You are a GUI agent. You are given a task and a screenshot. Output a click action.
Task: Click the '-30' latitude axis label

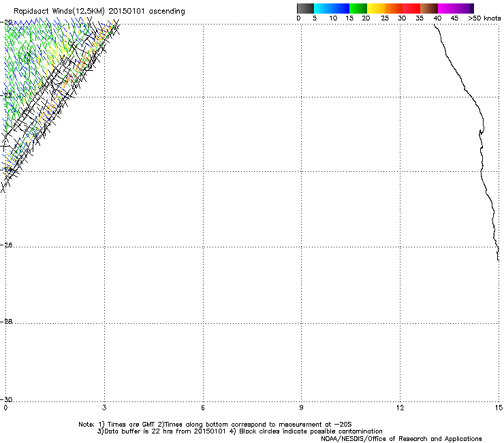[6, 399]
